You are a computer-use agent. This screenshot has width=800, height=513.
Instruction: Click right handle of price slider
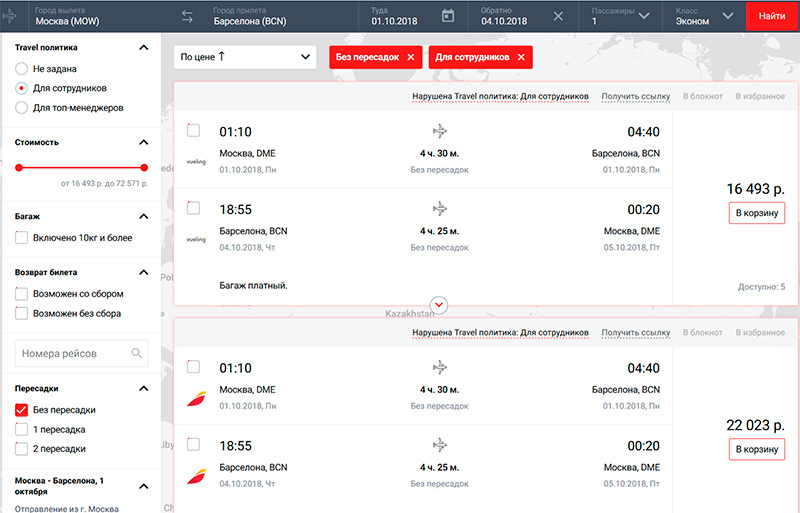[x=144, y=168]
